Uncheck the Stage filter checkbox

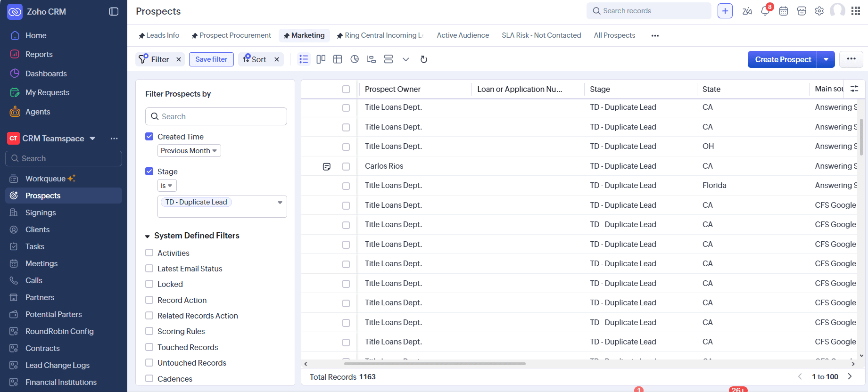(x=149, y=171)
